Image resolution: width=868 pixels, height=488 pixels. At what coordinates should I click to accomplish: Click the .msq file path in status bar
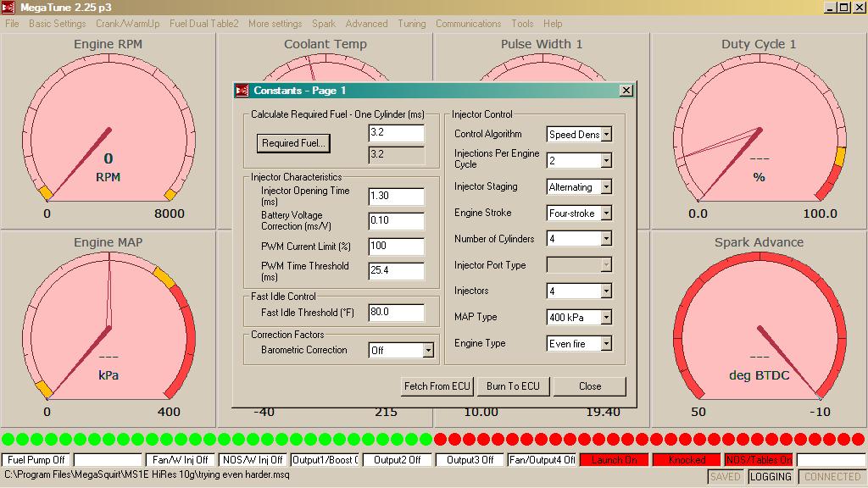(x=147, y=474)
